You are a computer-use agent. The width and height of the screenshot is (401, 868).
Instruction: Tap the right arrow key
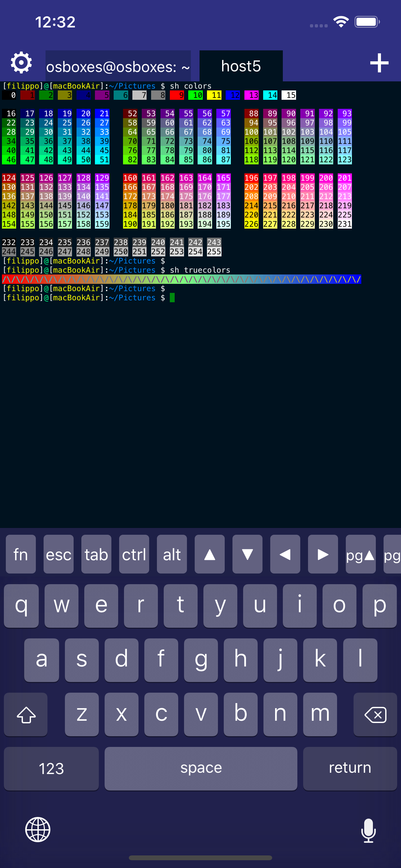[323, 554]
